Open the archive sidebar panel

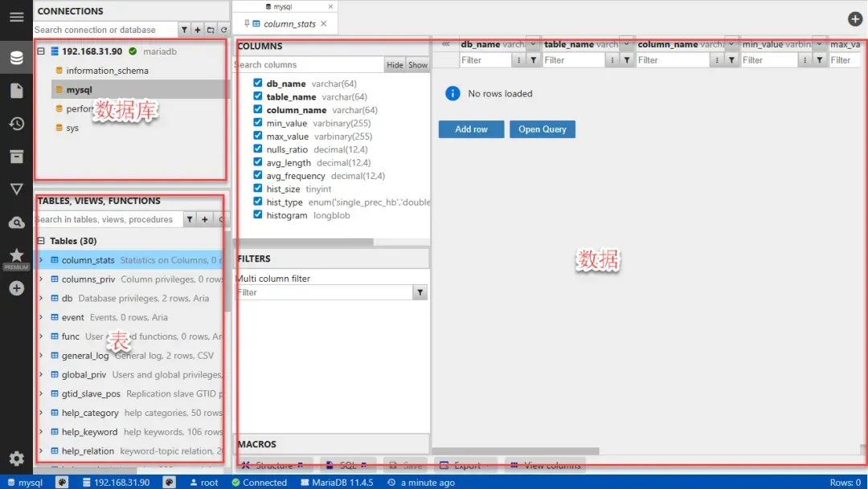coord(16,157)
